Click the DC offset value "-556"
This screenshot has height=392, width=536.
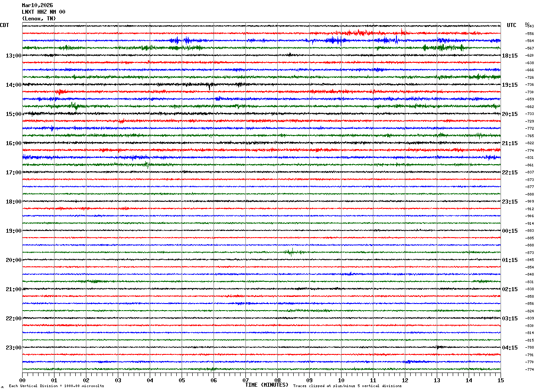click(x=529, y=34)
